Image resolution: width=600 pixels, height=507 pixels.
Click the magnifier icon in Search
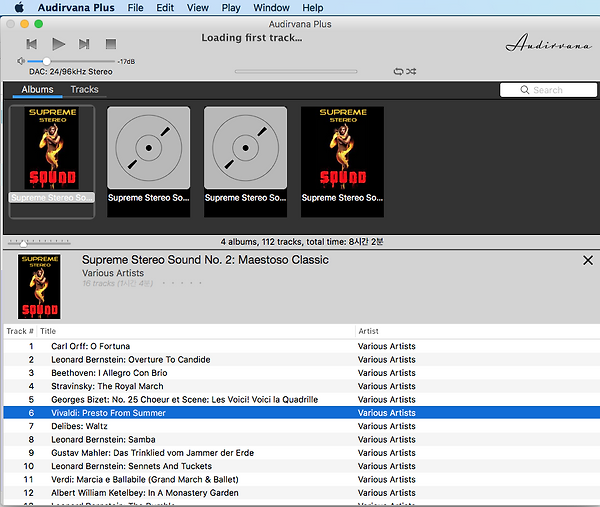[x=525, y=90]
